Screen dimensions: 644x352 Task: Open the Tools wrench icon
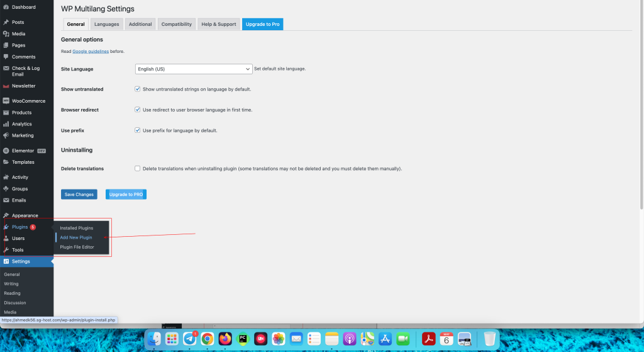(x=6, y=250)
